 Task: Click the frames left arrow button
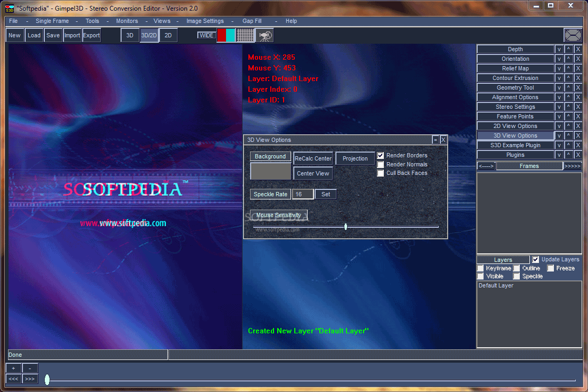coord(486,166)
